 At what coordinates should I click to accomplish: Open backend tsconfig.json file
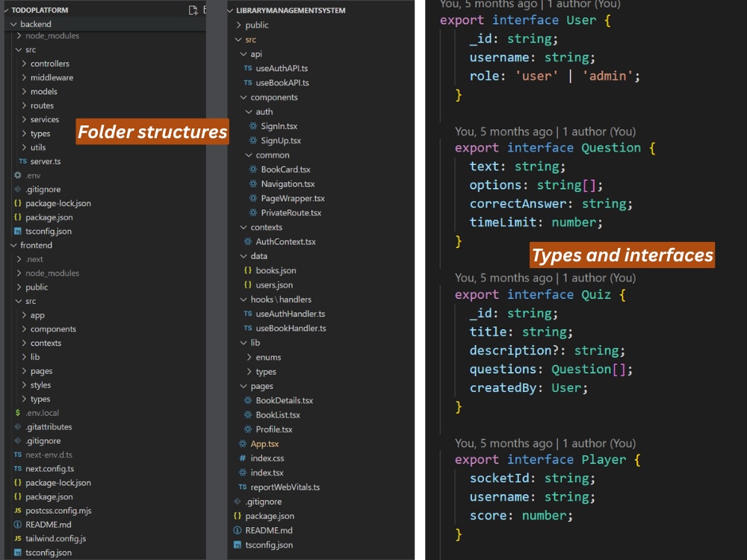click(48, 231)
